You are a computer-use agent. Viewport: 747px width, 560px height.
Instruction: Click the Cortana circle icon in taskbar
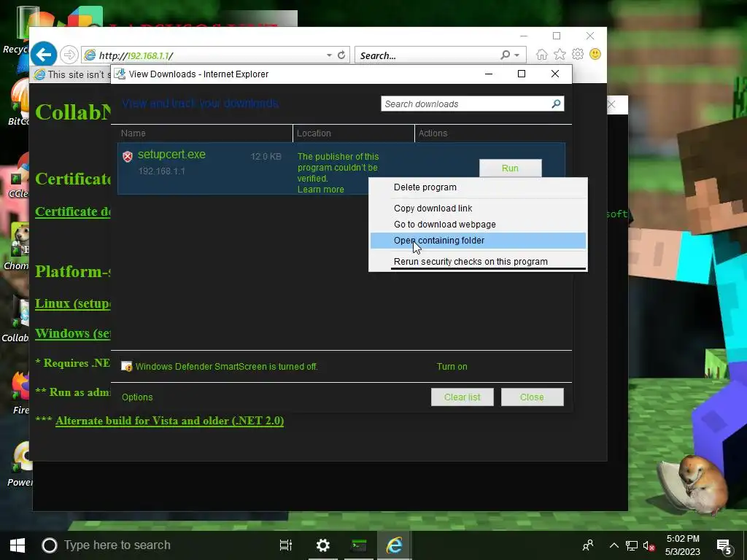50,545
